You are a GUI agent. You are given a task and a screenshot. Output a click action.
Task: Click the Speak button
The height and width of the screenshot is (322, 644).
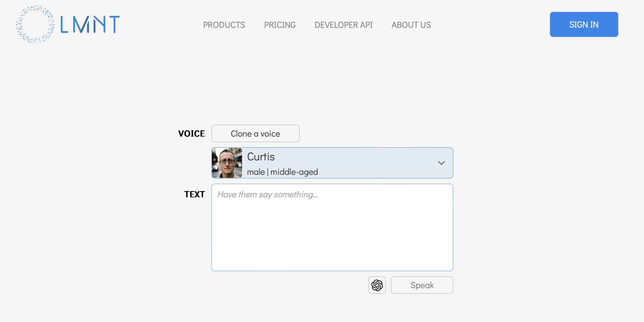pyautogui.click(x=422, y=285)
